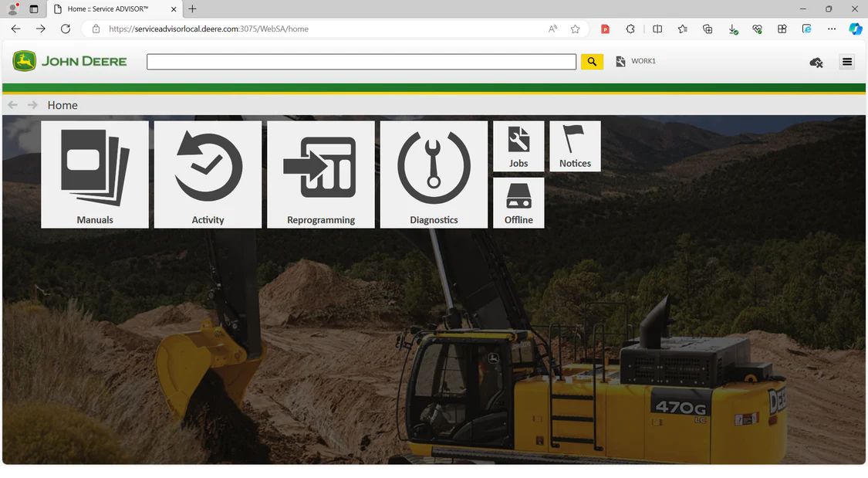Click the grey back arrow beside Home
This screenshot has width=868, height=478.
pos(12,105)
